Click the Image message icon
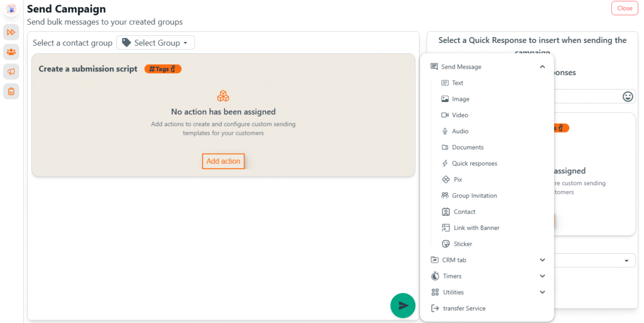644x323 pixels. pos(444,99)
